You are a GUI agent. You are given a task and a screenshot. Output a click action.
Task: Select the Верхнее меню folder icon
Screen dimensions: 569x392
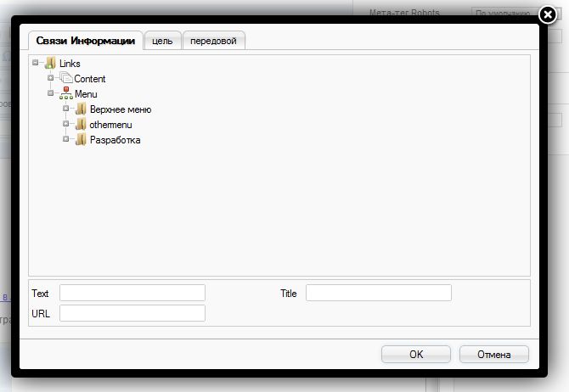click(x=81, y=109)
